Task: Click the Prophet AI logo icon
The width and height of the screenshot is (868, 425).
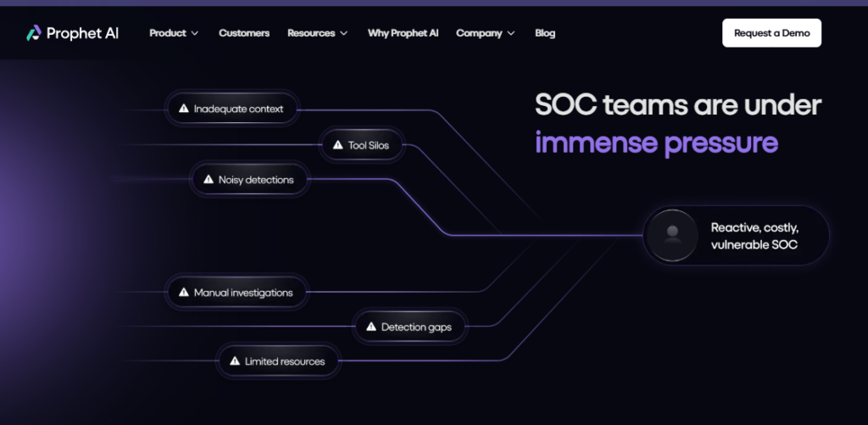Action: point(34,33)
